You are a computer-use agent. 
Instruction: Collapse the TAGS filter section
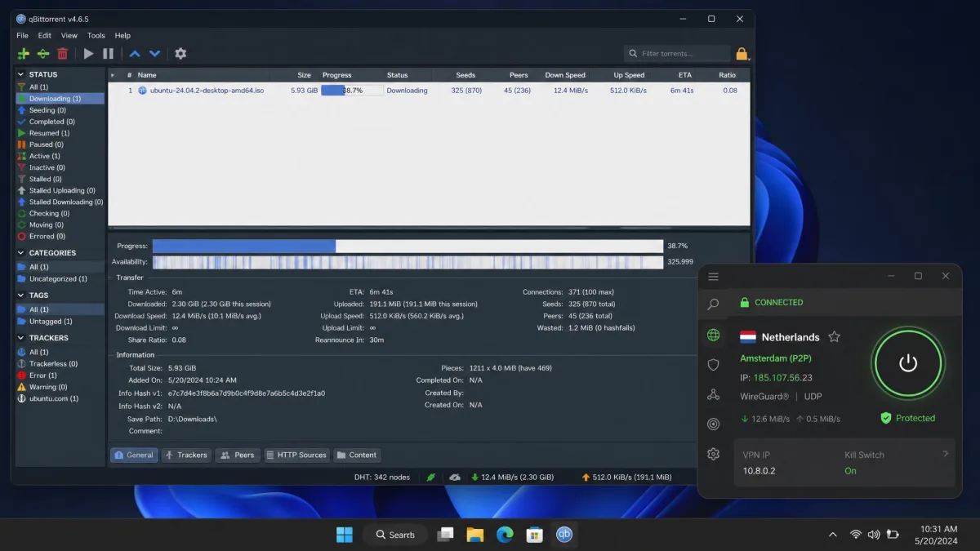[21, 295]
